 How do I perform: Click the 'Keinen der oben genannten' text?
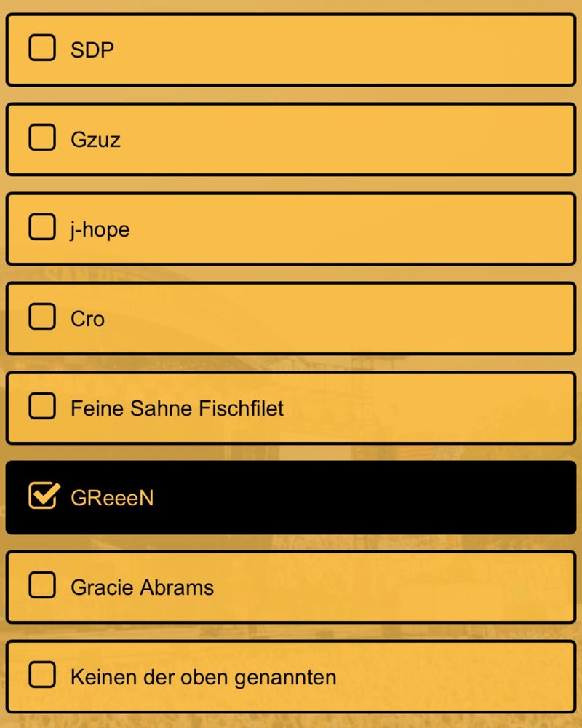tap(203, 677)
